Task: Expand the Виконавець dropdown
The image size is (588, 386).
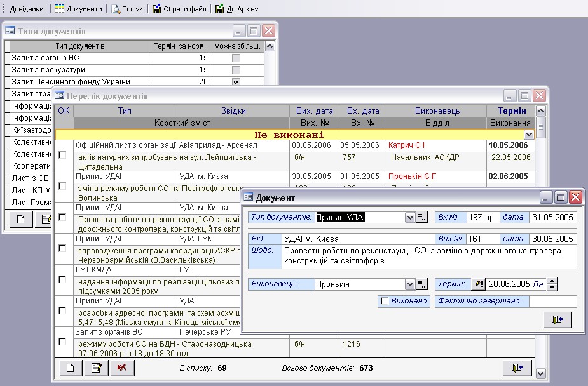Action: tap(410, 284)
